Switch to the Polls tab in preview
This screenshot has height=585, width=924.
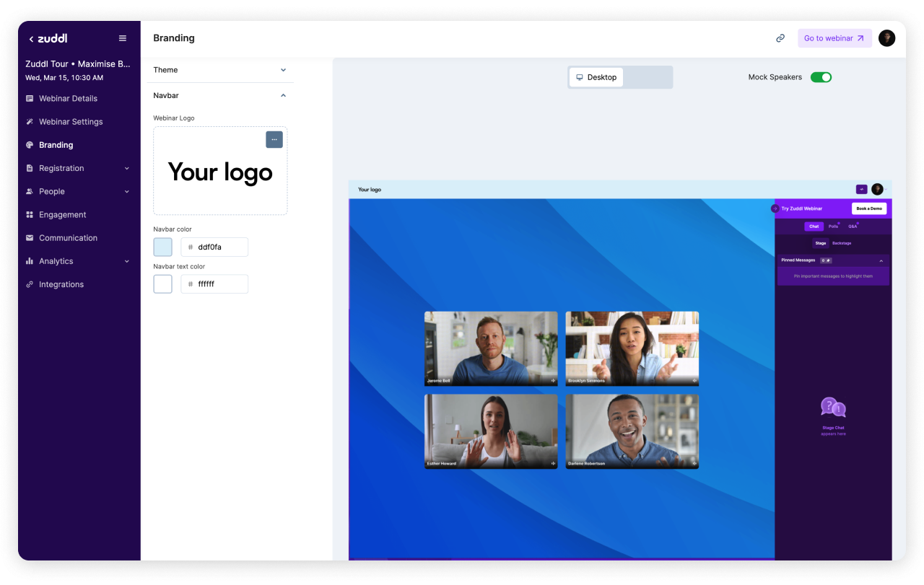tap(834, 226)
